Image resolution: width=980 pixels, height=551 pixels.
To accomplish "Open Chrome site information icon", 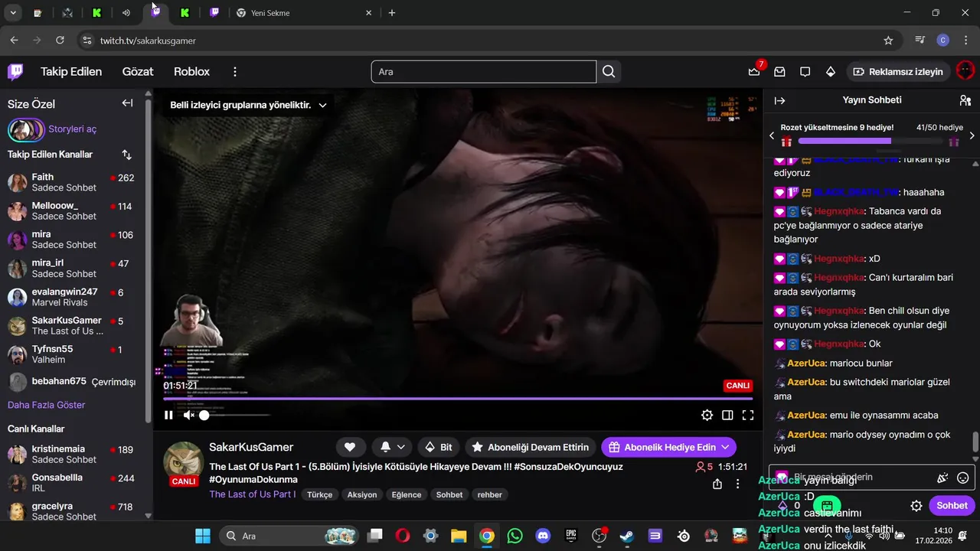I will tap(87, 41).
